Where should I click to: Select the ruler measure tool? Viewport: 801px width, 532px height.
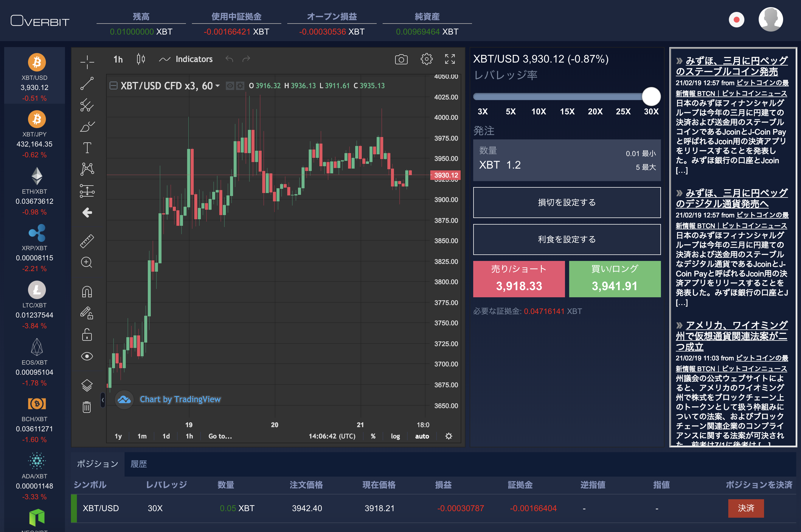pos(87,241)
